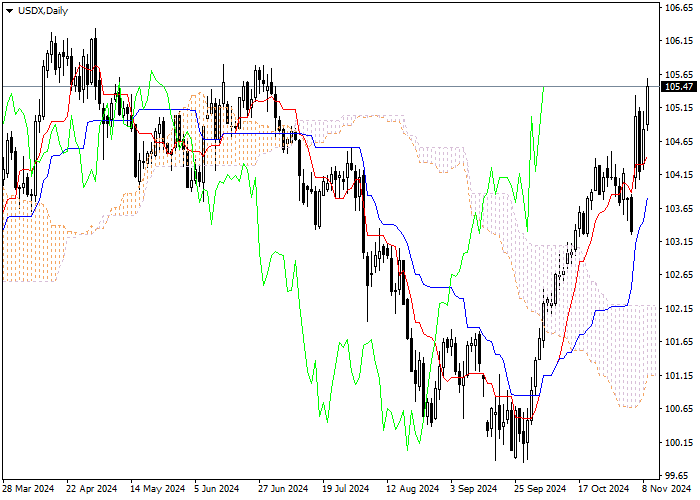This screenshot has width=700, height=500.
Task: Click the 105.15 price scale label
Action: click(679, 108)
